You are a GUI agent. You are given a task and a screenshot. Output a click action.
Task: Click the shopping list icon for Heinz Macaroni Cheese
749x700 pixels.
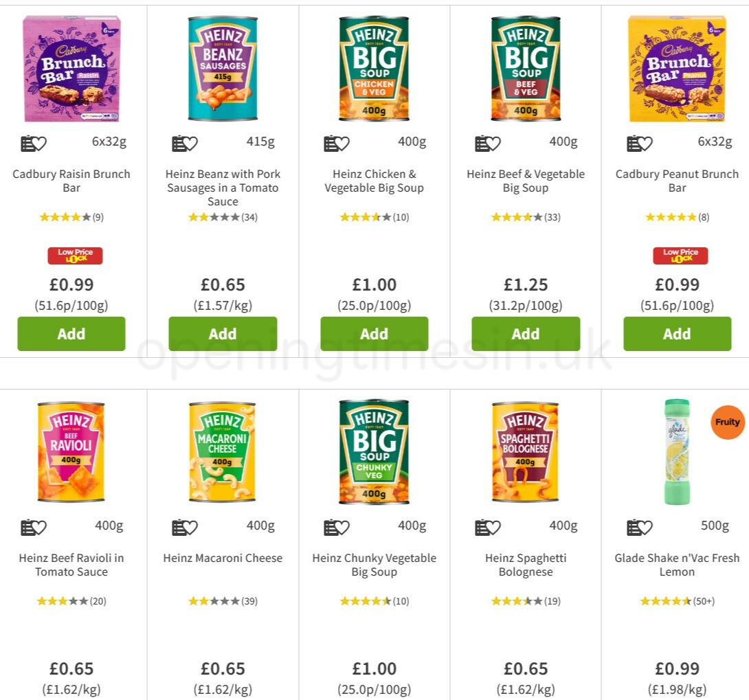[x=184, y=527]
